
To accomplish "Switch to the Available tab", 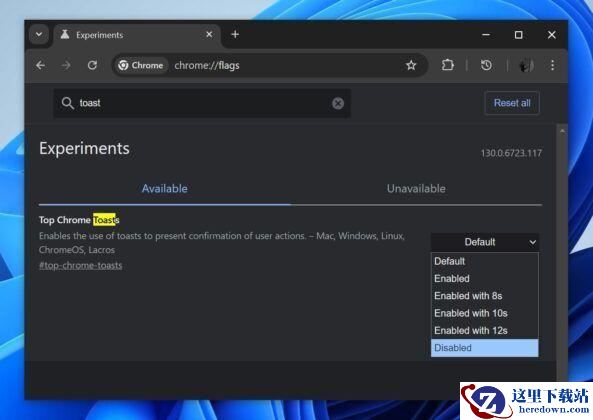I will pos(165,189).
